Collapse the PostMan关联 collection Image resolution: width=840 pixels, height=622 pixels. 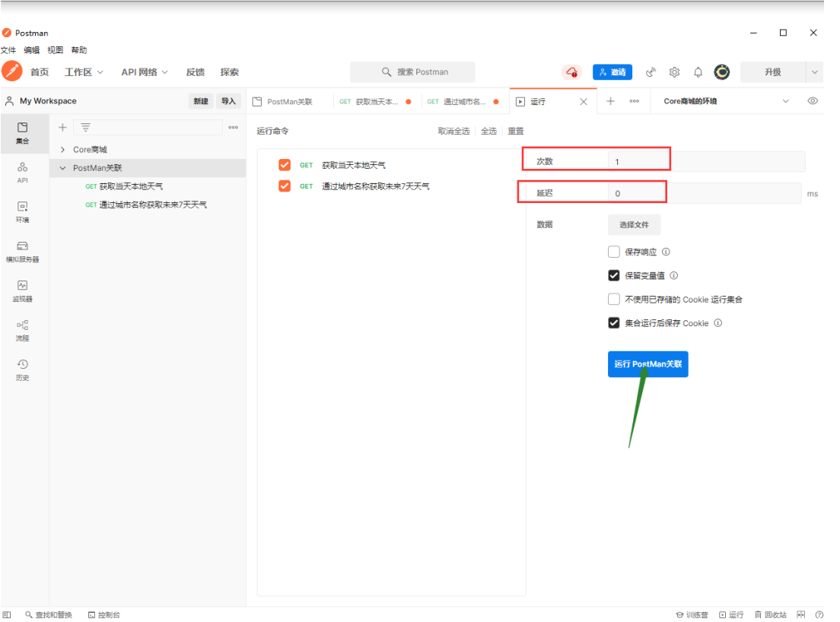[62, 168]
